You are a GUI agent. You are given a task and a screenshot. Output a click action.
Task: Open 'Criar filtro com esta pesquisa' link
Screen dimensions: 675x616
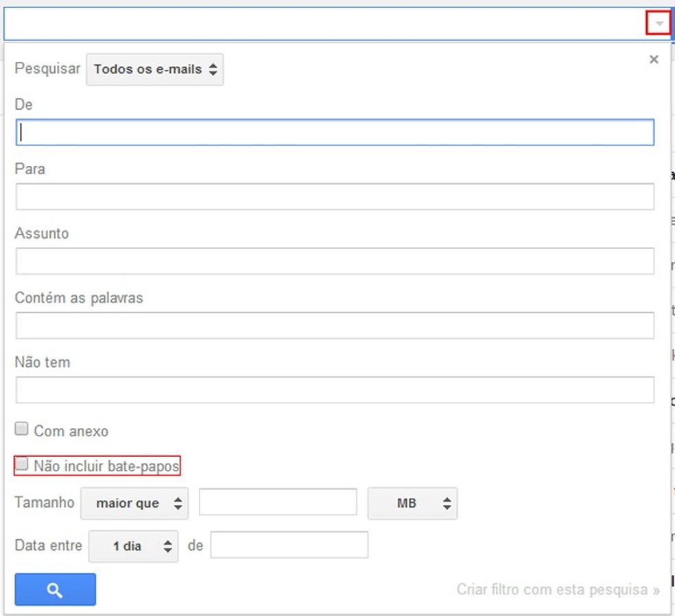558,589
